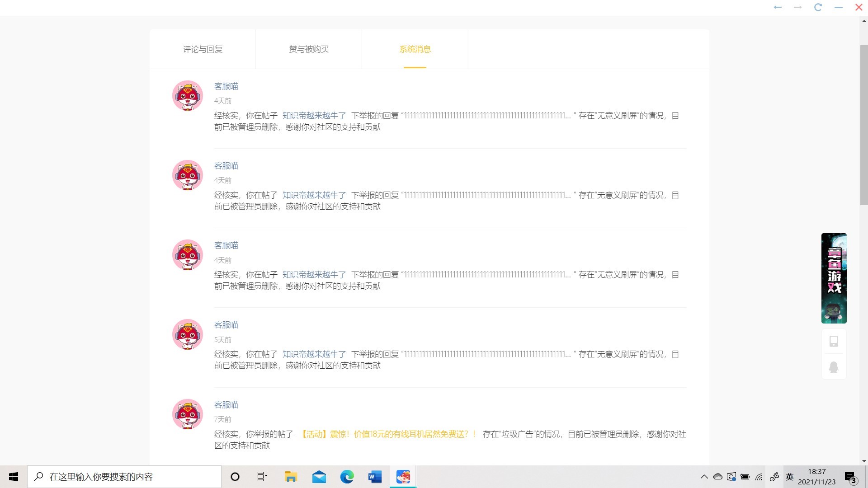Switch input method via 英 indicator
Viewport: 868px width, 488px height.
tap(790, 477)
